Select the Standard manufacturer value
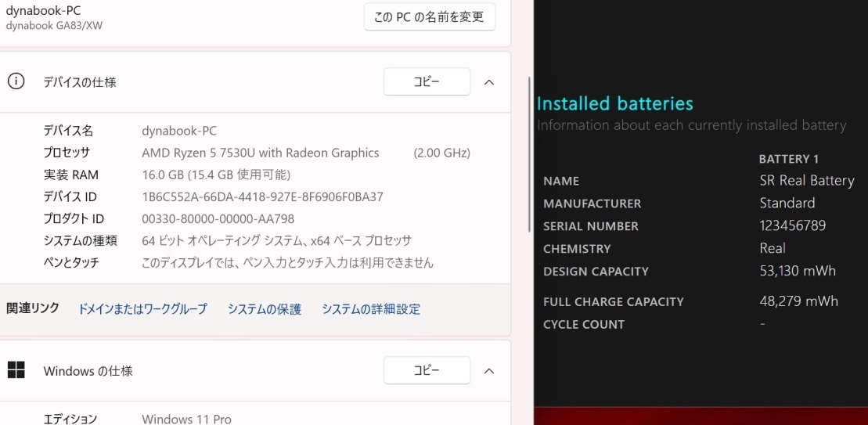The image size is (868, 425). pos(787,203)
